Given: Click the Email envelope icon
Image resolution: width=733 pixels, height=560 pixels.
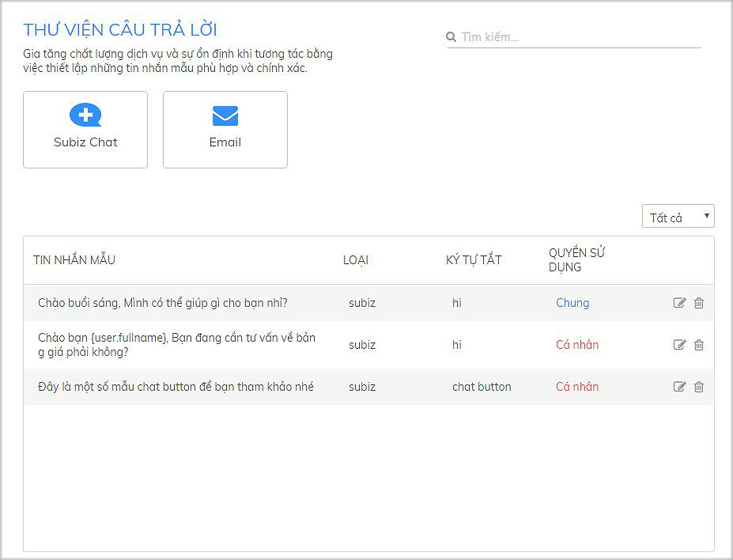Looking at the screenshot, I should (x=225, y=116).
